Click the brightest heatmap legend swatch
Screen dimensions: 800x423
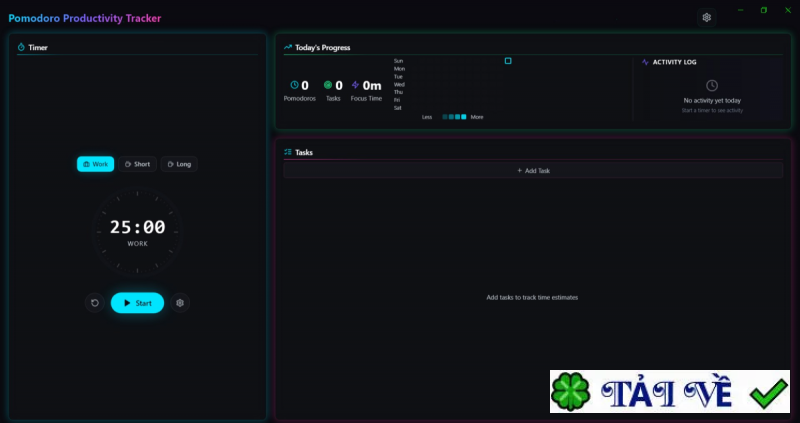(464, 117)
